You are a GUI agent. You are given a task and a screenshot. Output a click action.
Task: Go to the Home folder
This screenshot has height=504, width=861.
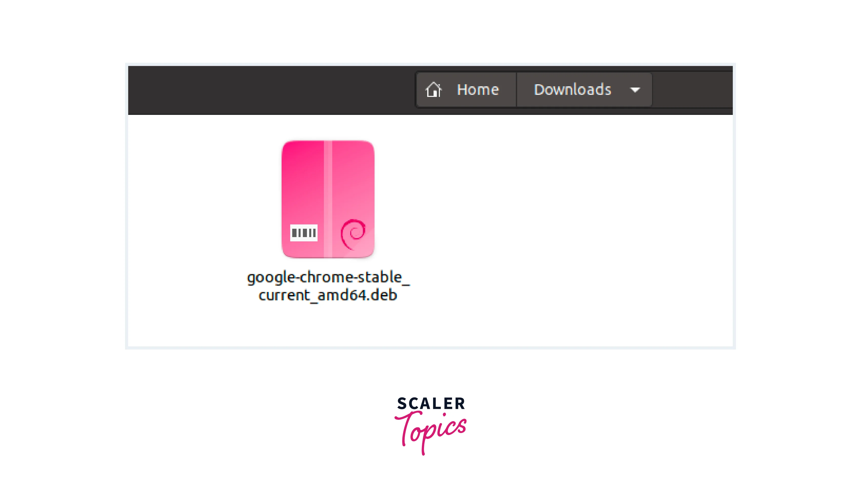click(x=466, y=90)
